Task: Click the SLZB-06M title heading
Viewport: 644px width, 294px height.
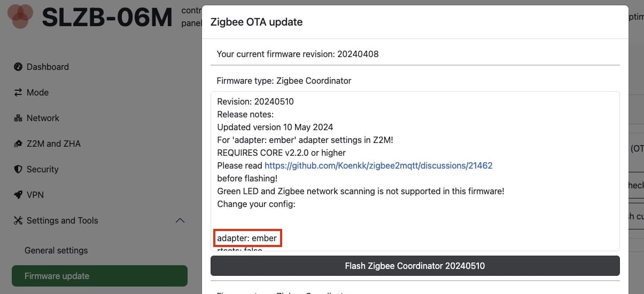Action: click(x=107, y=17)
